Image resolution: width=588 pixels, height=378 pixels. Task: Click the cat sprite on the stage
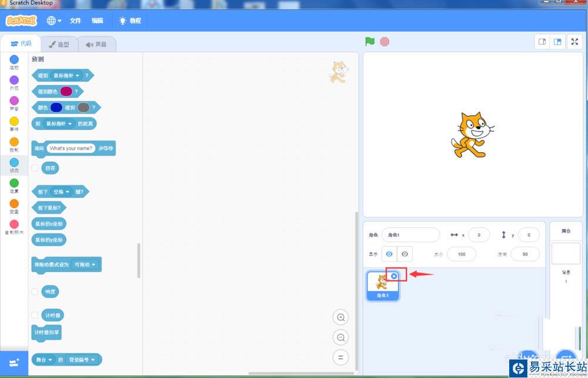(472, 135)
